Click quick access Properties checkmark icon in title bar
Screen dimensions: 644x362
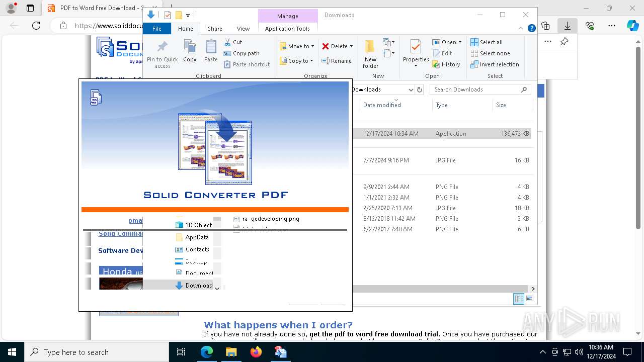coord(168,15)
